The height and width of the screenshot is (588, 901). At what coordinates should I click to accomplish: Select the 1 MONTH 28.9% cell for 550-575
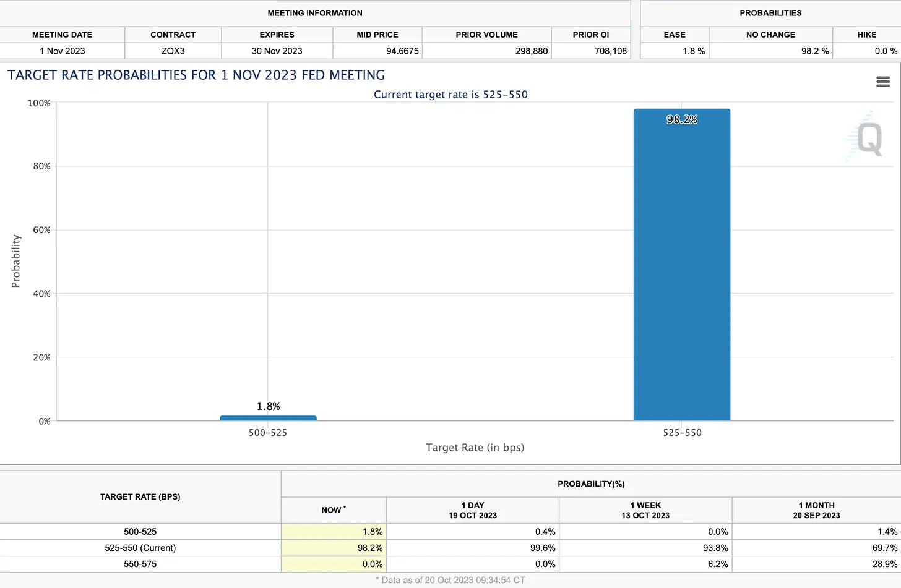(x=884, y=564)
